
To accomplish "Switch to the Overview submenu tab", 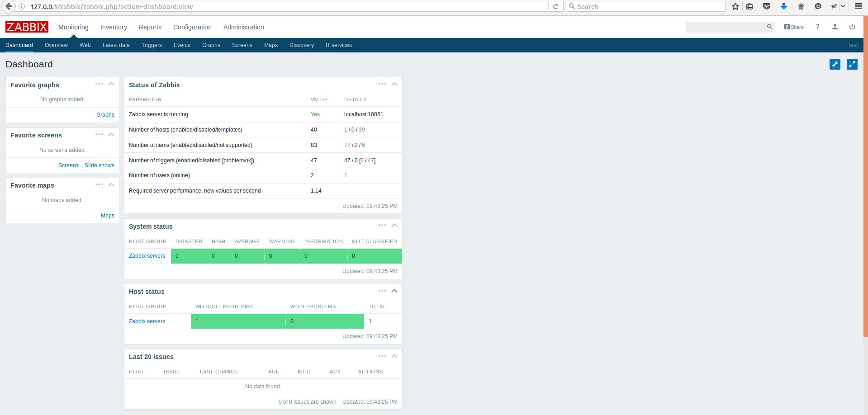I will click(56, 45).
